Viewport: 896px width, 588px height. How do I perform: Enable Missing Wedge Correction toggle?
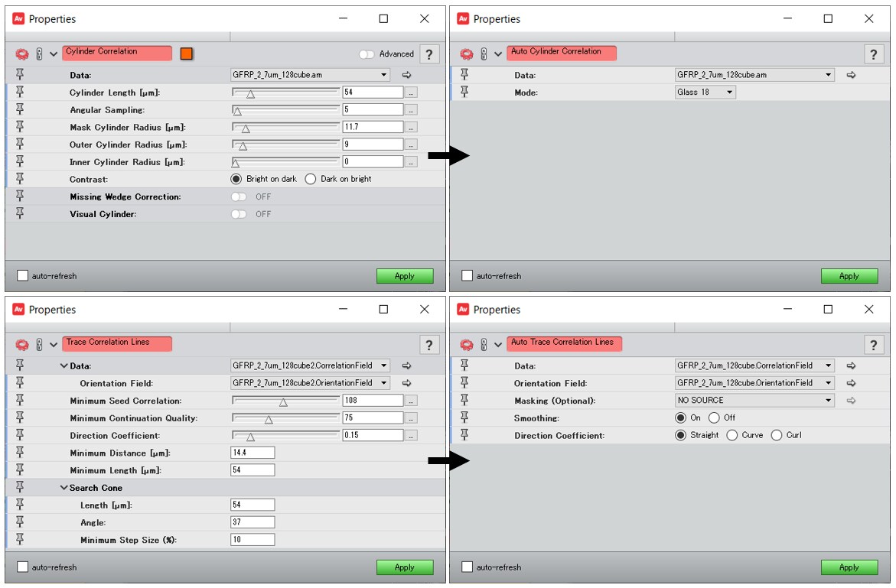pos(239,197)
